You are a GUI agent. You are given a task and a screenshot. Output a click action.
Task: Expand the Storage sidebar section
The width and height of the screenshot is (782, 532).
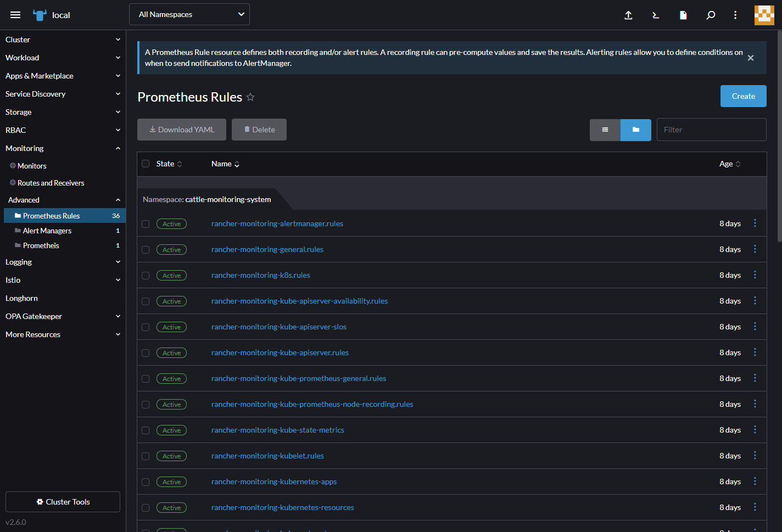[63, 112]
